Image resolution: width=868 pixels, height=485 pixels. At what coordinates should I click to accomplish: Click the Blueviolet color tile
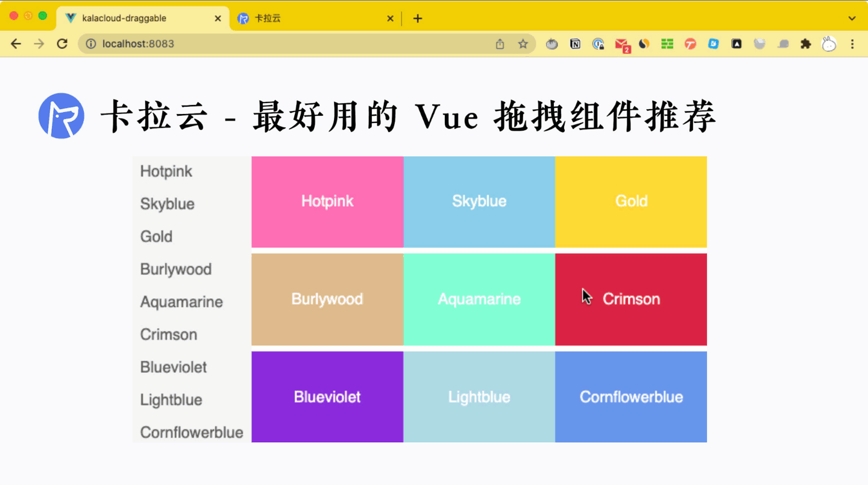[x=327, y=397]
